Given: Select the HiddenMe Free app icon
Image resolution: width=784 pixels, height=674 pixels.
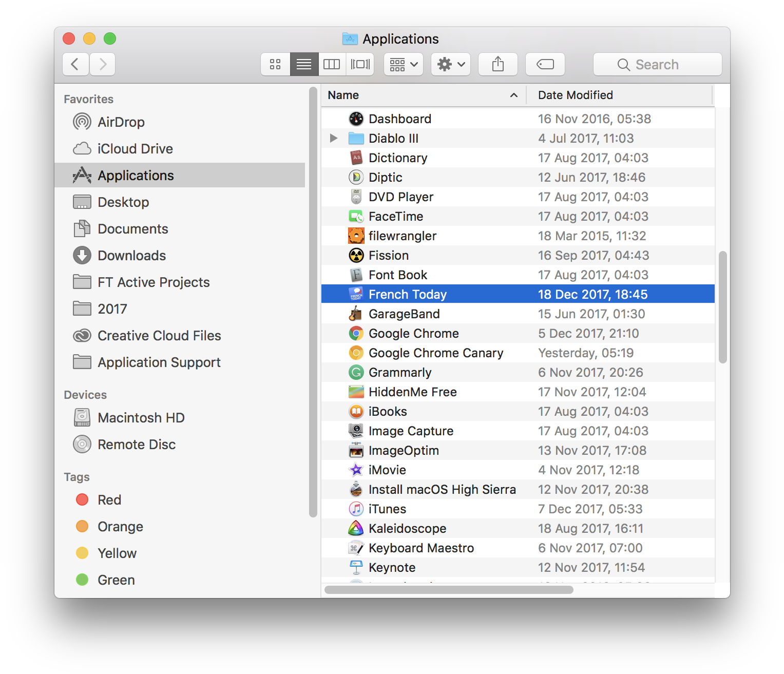Looking at the screenshot, I should pos(356,392).
